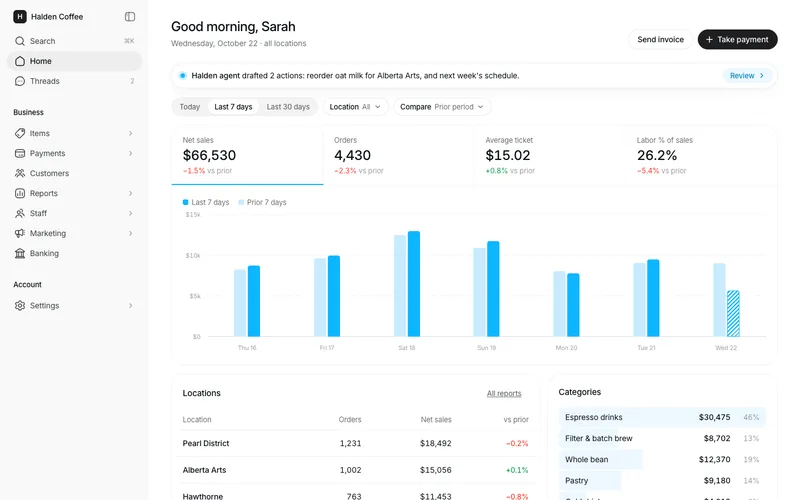Click the Pastry category row
The height and width of the screenshot is (500, 800).
(662, 481)
